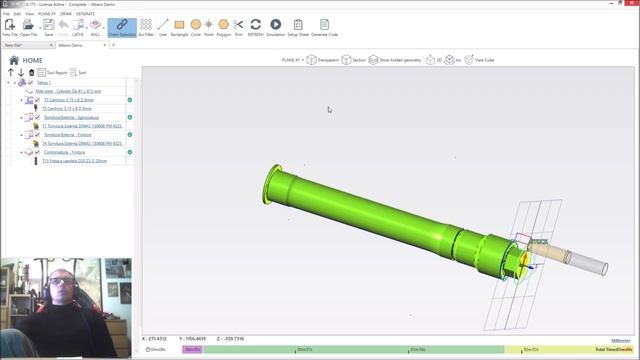640x360 pixels.
Task: Select the LATHE operations icon
Action: 78,25
